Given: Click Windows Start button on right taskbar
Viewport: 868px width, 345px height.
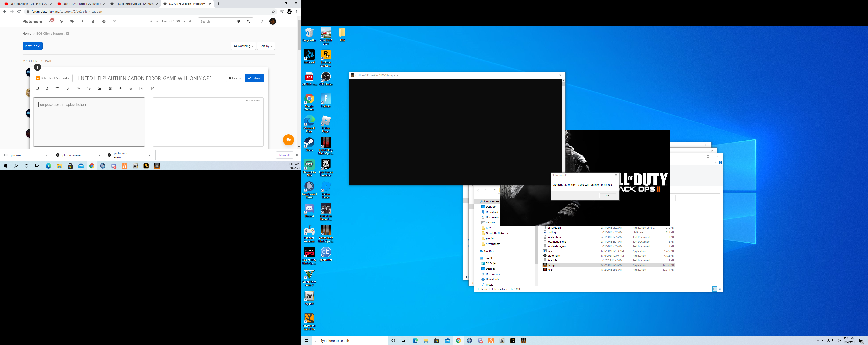Looking at the screenshot, I should pos(306,341).
